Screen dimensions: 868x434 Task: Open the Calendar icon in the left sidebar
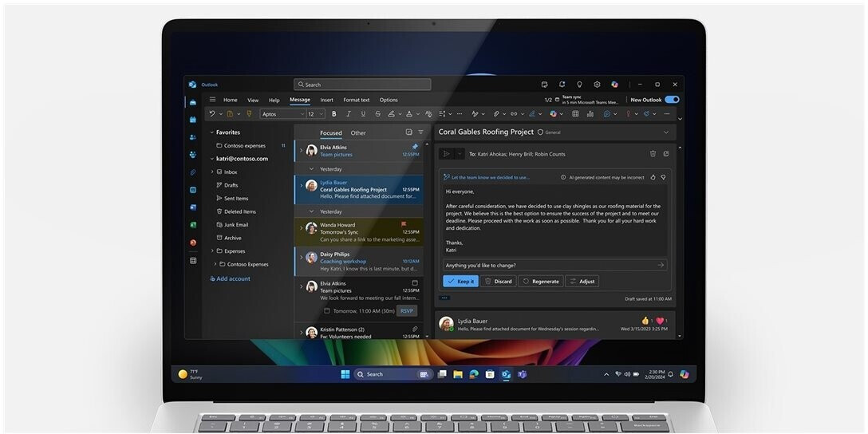193,119
